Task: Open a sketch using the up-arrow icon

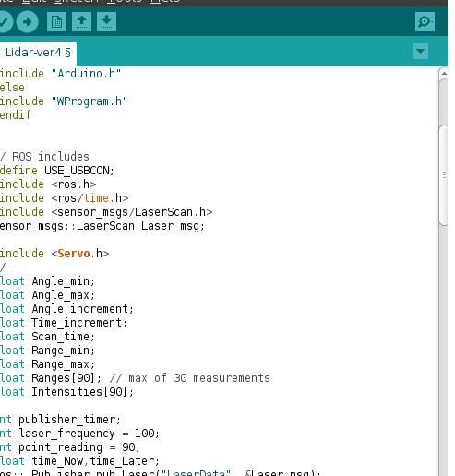Action: pos(81,21)
